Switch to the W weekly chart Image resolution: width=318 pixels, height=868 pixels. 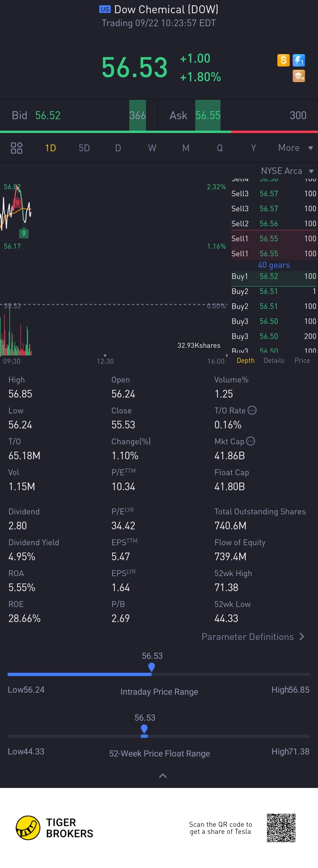tap(152, 148)
